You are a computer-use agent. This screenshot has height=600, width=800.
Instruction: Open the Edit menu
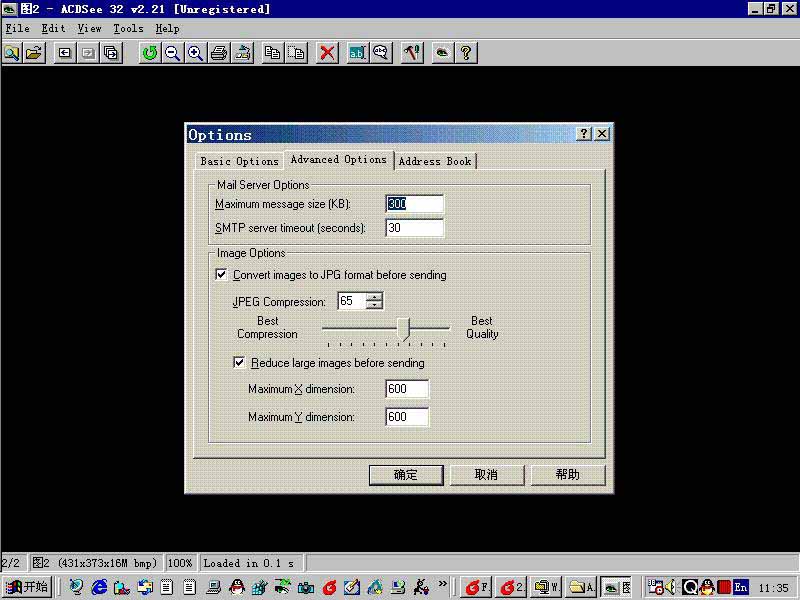click(53, 29)
